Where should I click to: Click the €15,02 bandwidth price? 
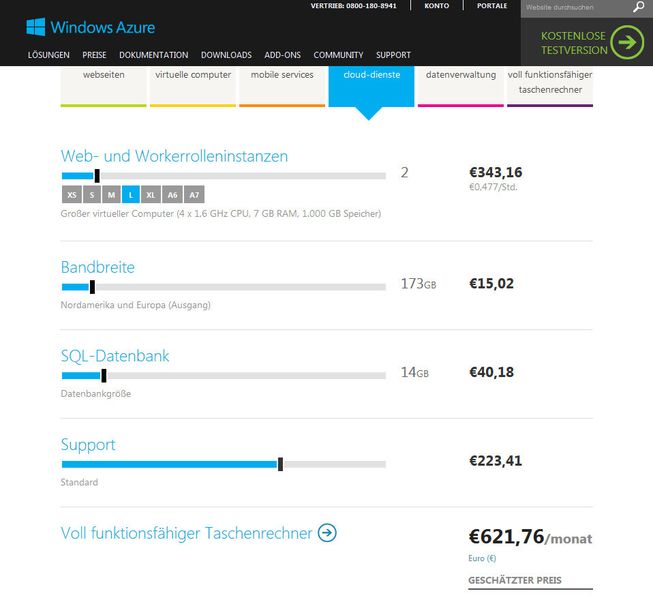[x=491, y=284]
